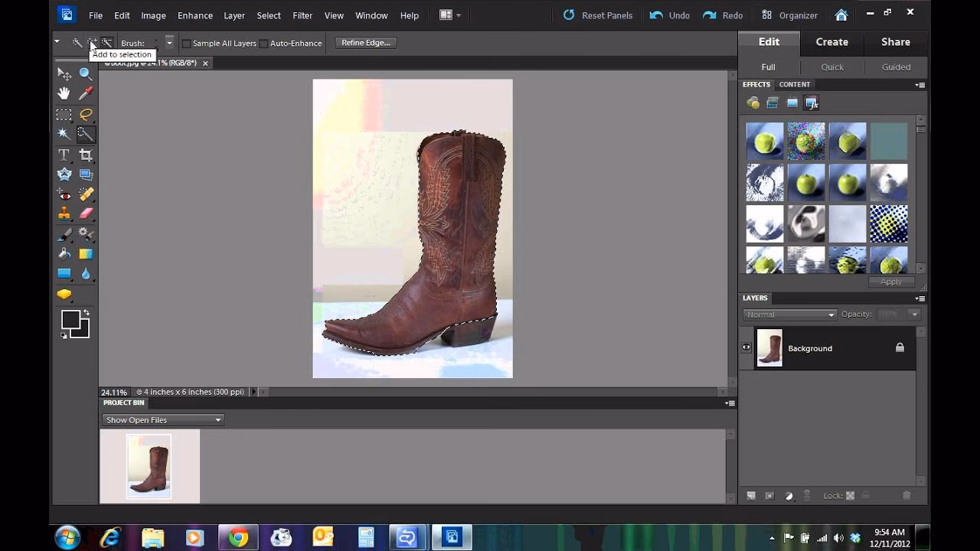Choose the Eraser tool

tap(86, 214)
